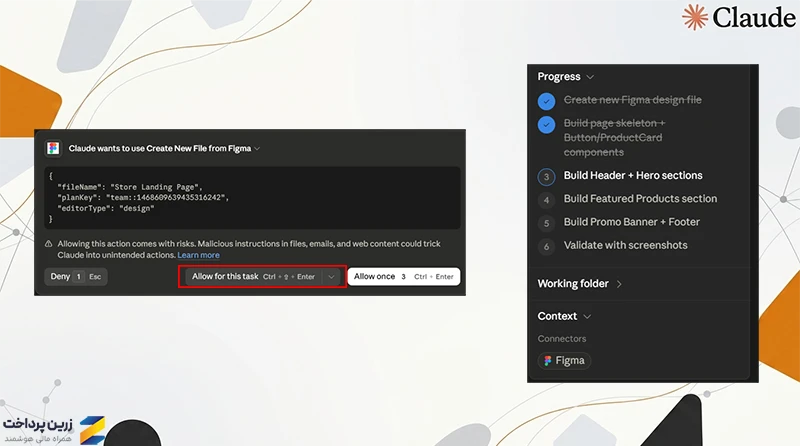Expand the Create New File from Figma chevron

point(257,148)
